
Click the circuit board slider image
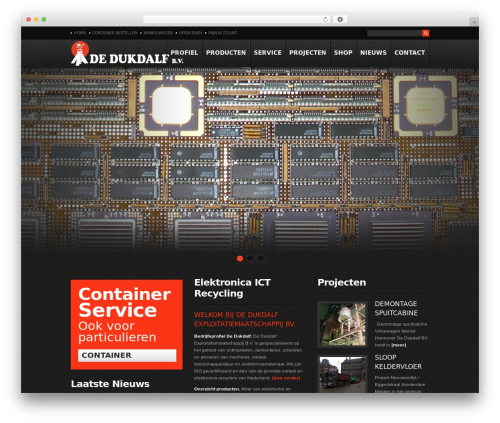250,159
